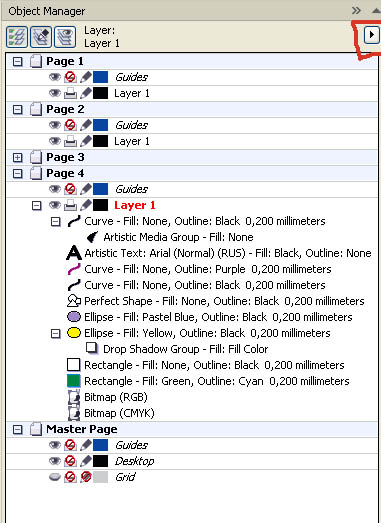The height and width of the screenshot is (523, 381).
Task: Toggle visibility eye of red Layer 1
Action: (x=55, y=205)
